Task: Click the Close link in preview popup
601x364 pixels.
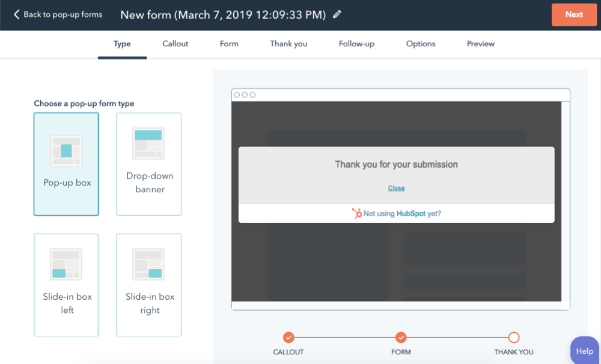Action: (x=396, y=188)
